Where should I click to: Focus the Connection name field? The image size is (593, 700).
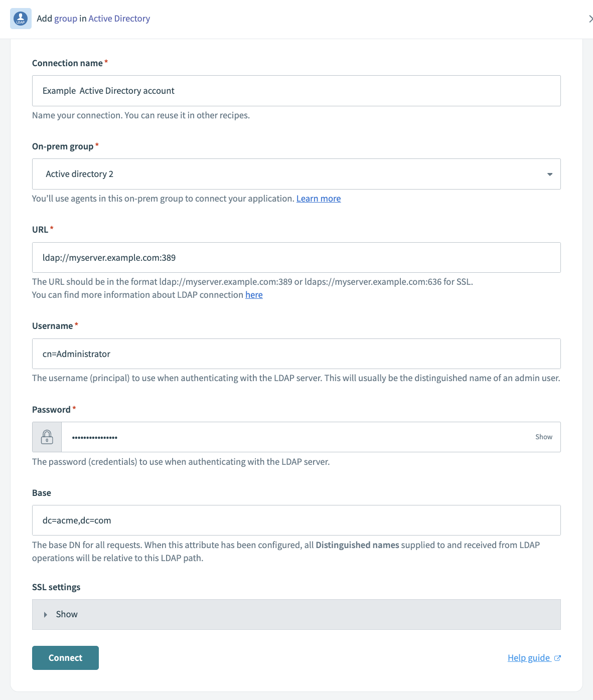pyautogui.click(x=296, y=91)
